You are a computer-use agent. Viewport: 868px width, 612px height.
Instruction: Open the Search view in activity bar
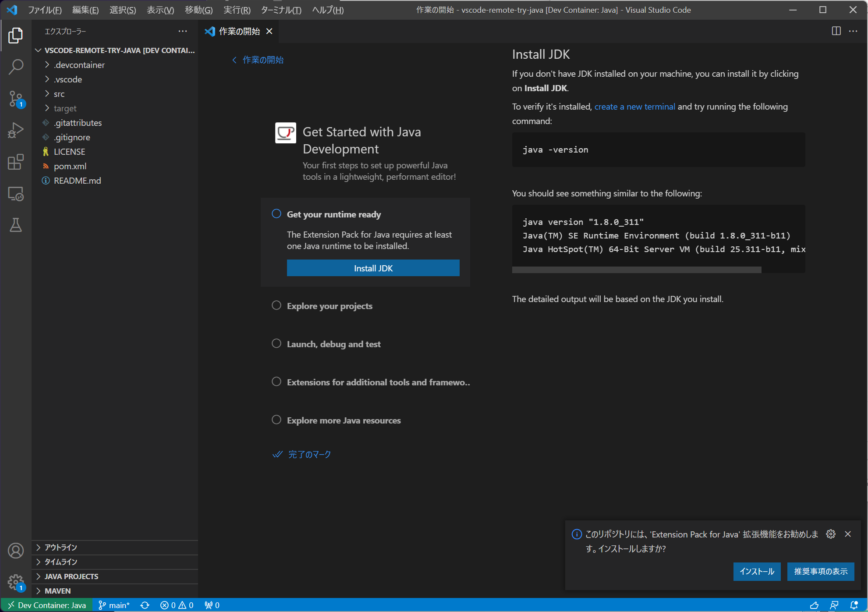[16, 67]
